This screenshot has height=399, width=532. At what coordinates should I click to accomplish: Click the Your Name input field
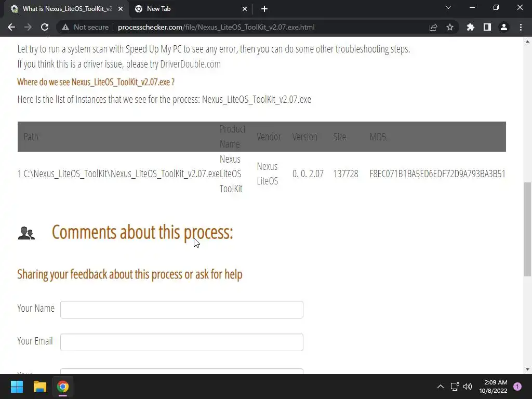tap(181, 310)
